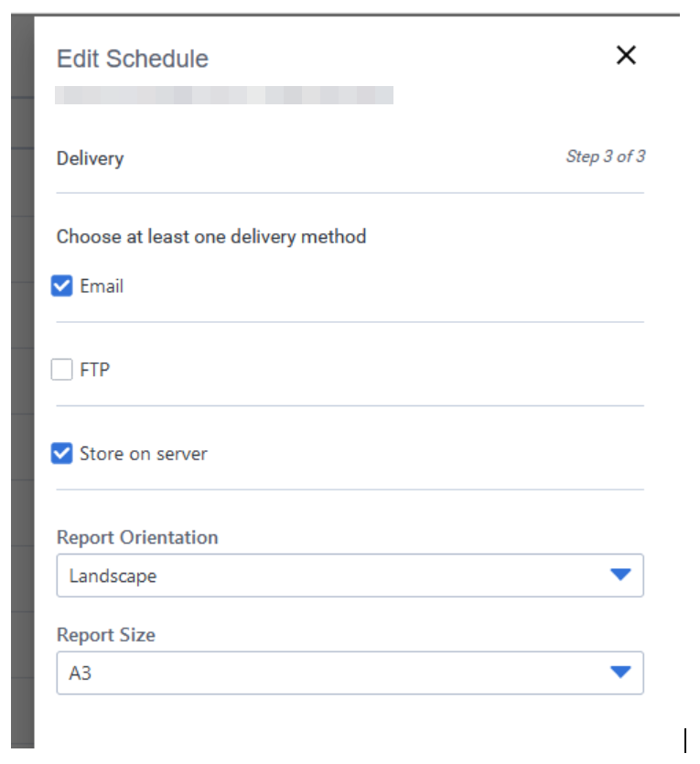The height and width of the screenshot is (764, 700).
Task: Expand Report Orientation using its blue arrow
Action: pos(620,575)
